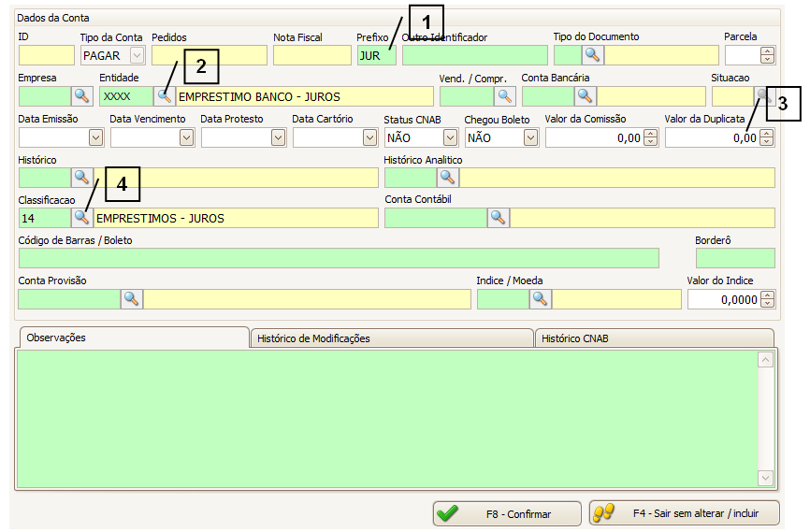The width and height of the screenshot is (810, 532).
Task: Select the Histórico CNAB tab
Action: pos(654,338)
